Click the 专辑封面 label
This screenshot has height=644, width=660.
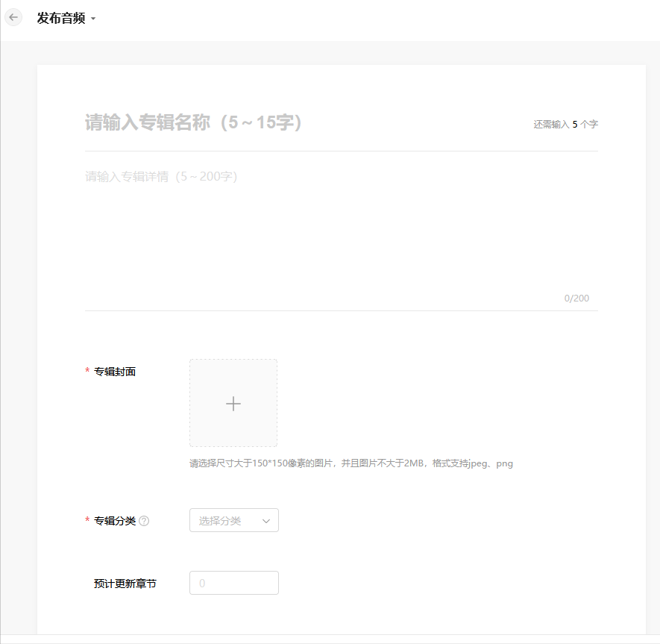click(115, 372)
